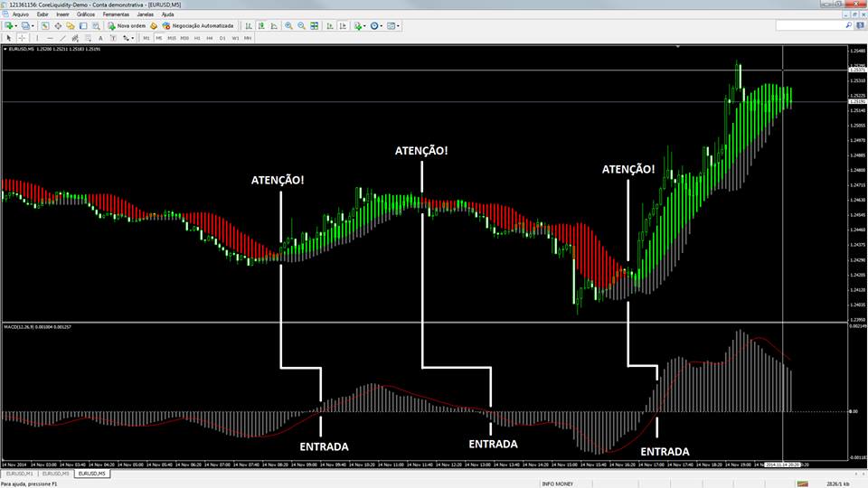Open the Ferramentas menu

pyautogui.click(x=116, y=14)
